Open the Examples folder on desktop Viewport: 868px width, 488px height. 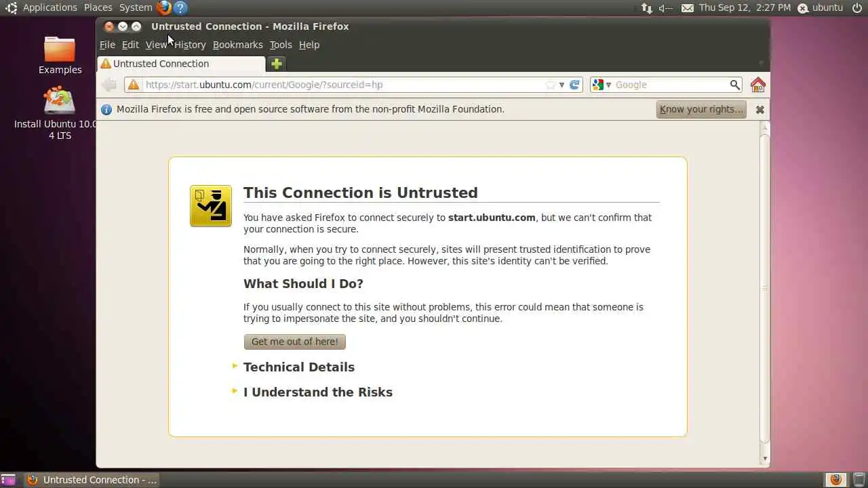coord(60,55)
